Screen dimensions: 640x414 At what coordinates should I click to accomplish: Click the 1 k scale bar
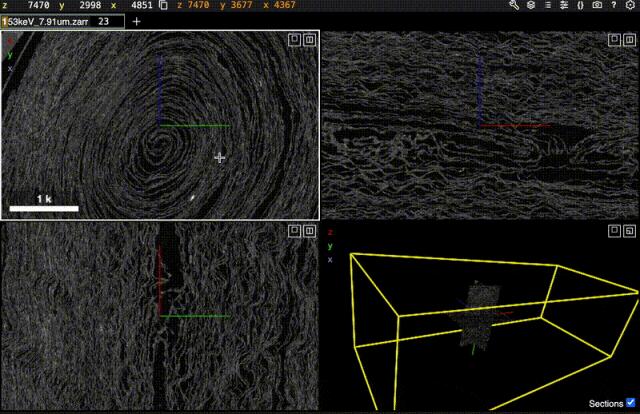tap(44, 201)
